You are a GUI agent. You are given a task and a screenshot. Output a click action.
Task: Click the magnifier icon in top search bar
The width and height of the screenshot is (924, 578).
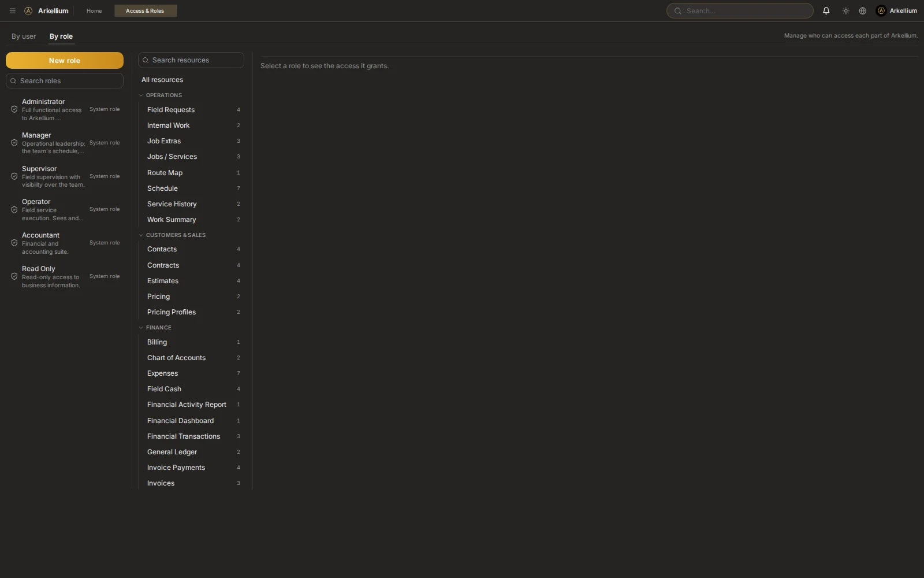[x=678, y=11]
